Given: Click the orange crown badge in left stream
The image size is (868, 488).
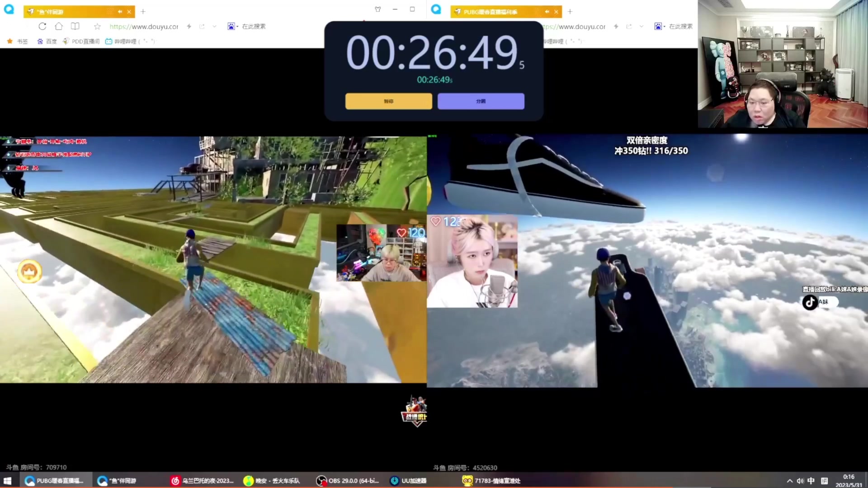Looking at the screenshot, I should (30, 272).
